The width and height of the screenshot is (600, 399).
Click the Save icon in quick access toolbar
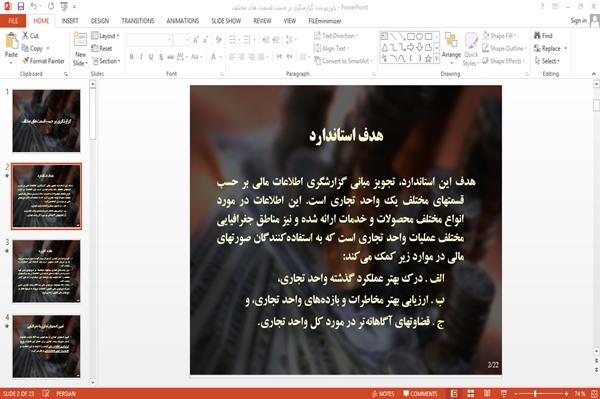coord(20,6)
